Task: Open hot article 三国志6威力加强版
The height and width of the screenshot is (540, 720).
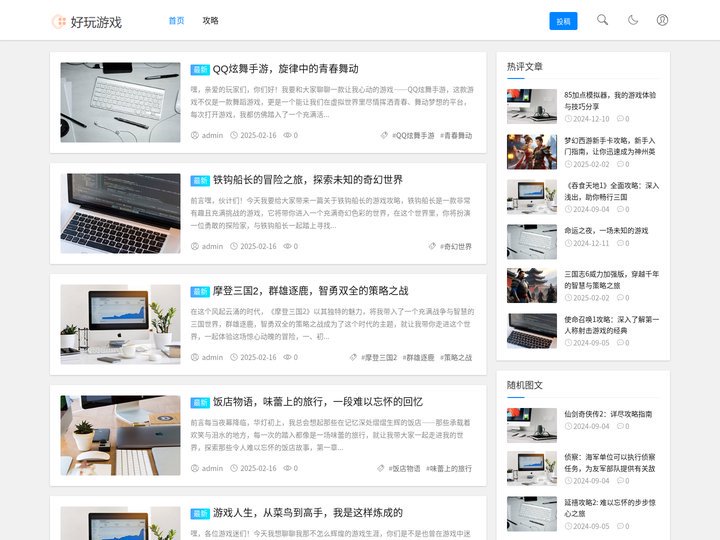Action: [x=612, y=280]
